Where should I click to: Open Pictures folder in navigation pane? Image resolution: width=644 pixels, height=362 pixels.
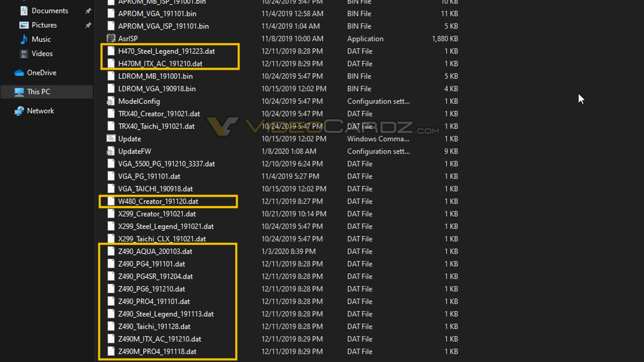point(44,25)
